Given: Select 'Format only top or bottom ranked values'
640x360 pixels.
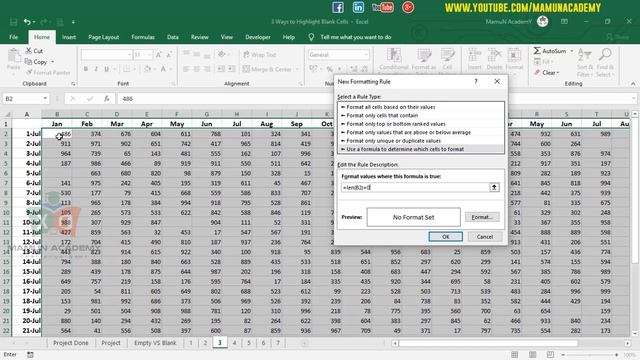Looking at the screenshot, I should [x=421, y=124].
